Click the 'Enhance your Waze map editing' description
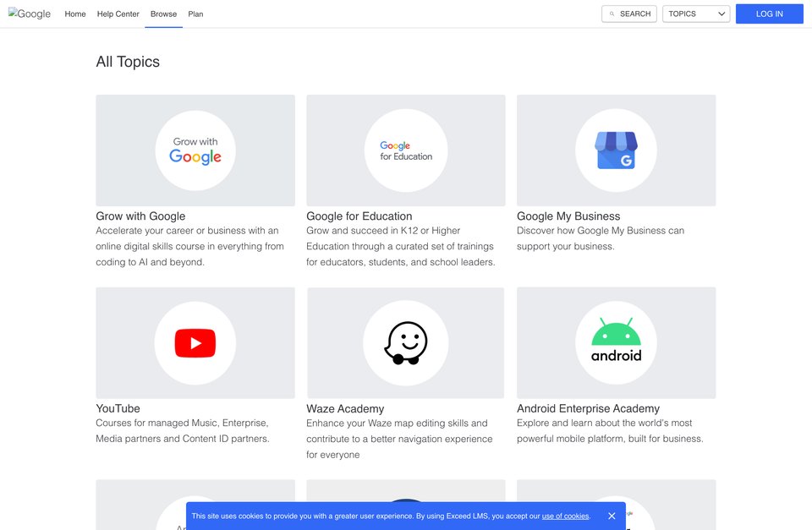Viewport: 812px width, 530px height. [x=399, y=439]
